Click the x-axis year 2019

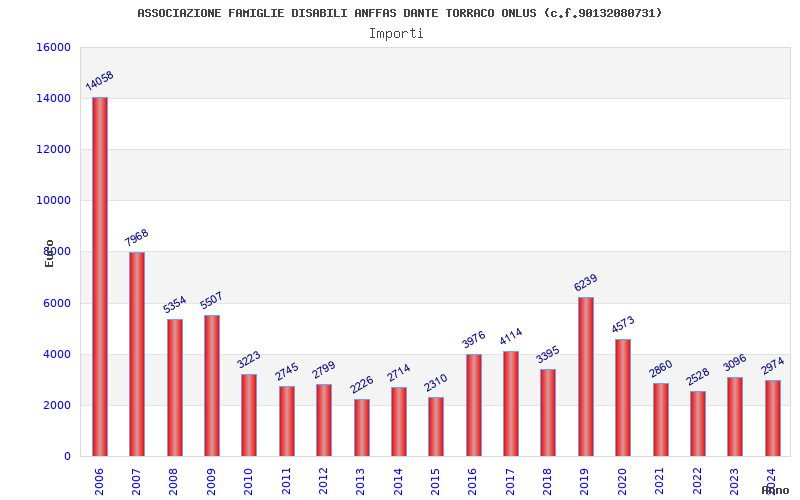click(585, 482)
